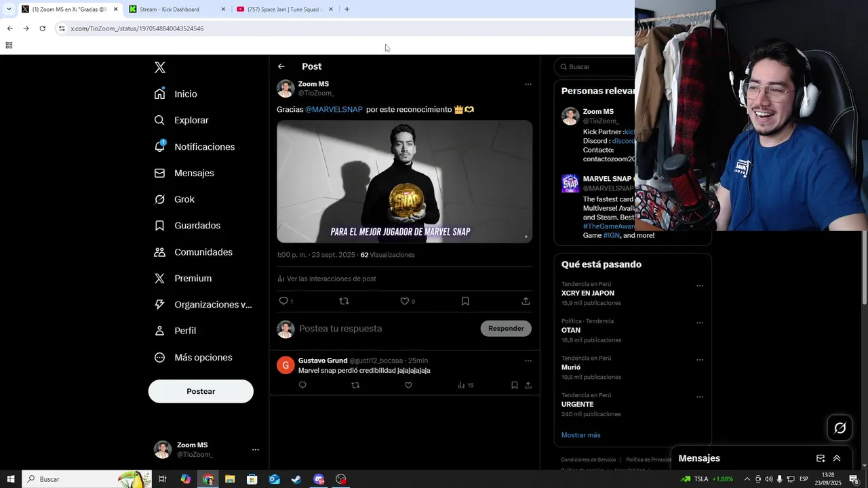Click the @MARVELSNAP mention in the post
Screen dimensions: 868x488
[334, 109]
